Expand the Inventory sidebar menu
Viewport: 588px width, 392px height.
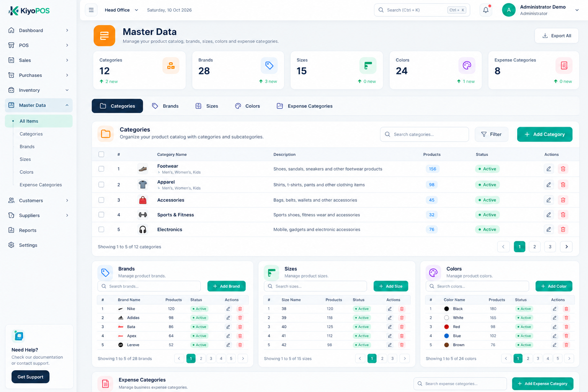tap(39, 90)
